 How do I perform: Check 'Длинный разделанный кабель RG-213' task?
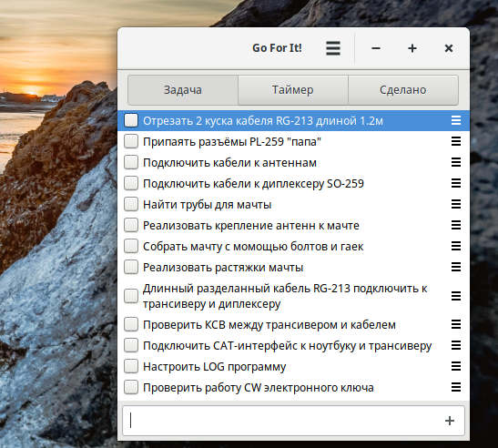click(131, 296)
